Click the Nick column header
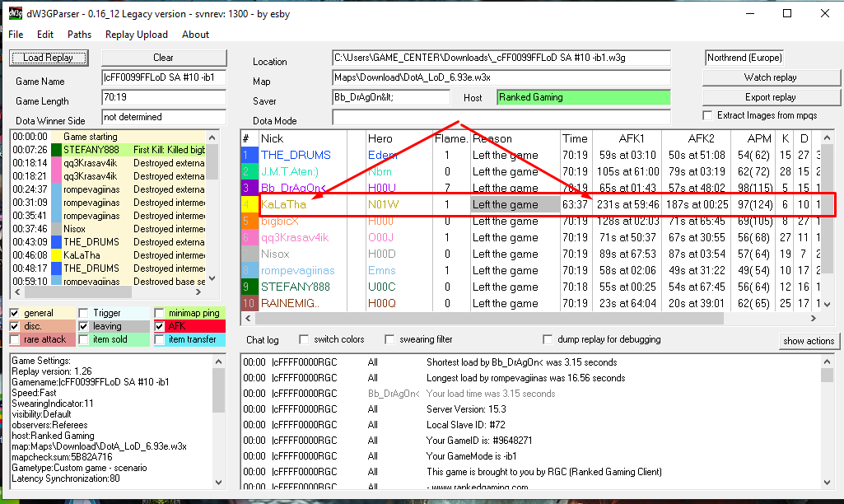The height and width of the screenshot is (504, 844). point(303,138)
